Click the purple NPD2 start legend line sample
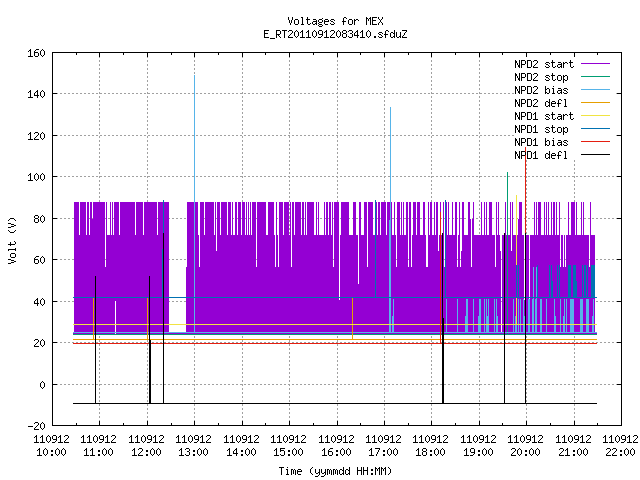Viewport: 640px width, 480px height. coord(595,64)
